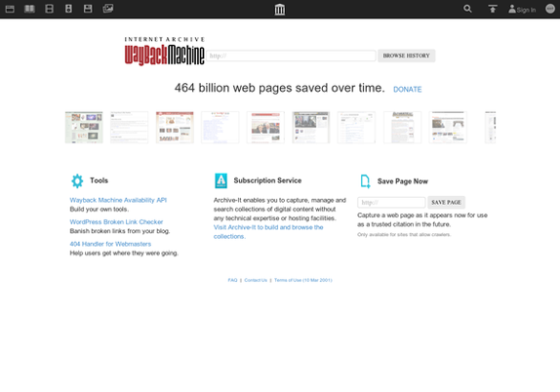Click the Save Page Now heading
The height and width of the screenshot is (392, 560).
pos(403,181)
